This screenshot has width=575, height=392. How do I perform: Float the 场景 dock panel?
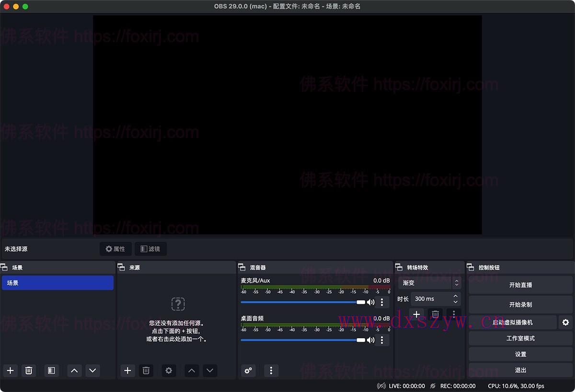[x=4, y=267]
